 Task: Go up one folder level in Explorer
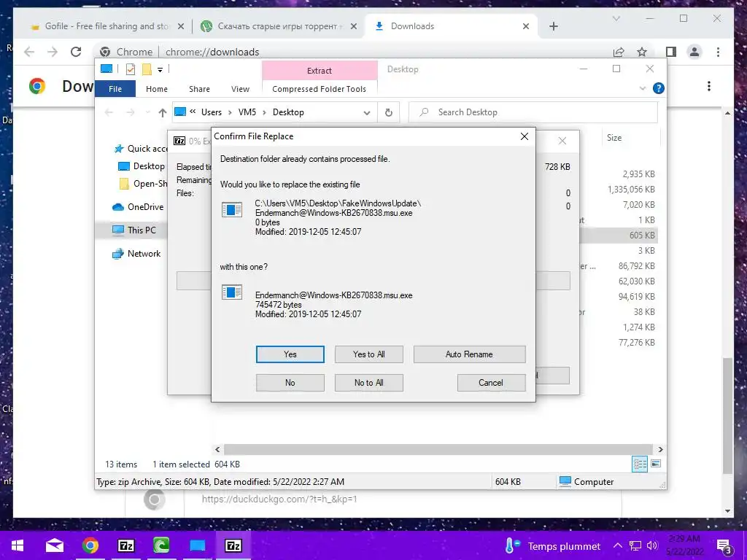[x=163, y=112]
